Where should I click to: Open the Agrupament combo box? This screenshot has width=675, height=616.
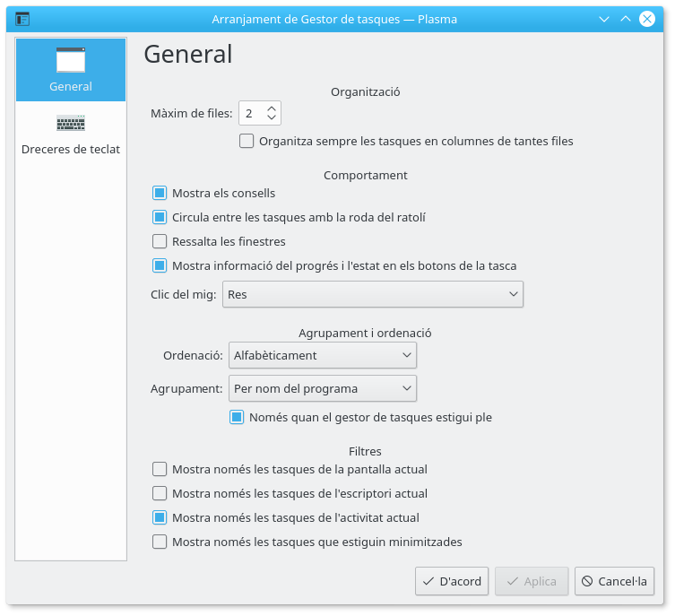(x=322, y=388)
